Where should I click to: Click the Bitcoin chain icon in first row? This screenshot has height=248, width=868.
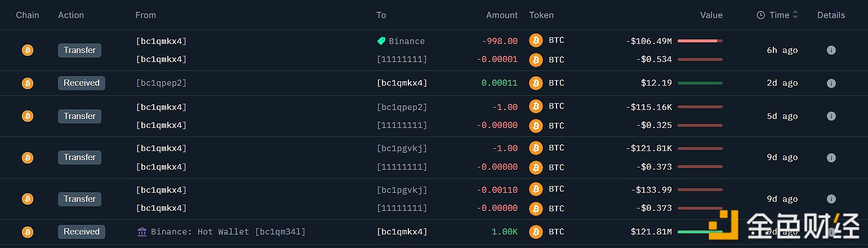[27, 50]
